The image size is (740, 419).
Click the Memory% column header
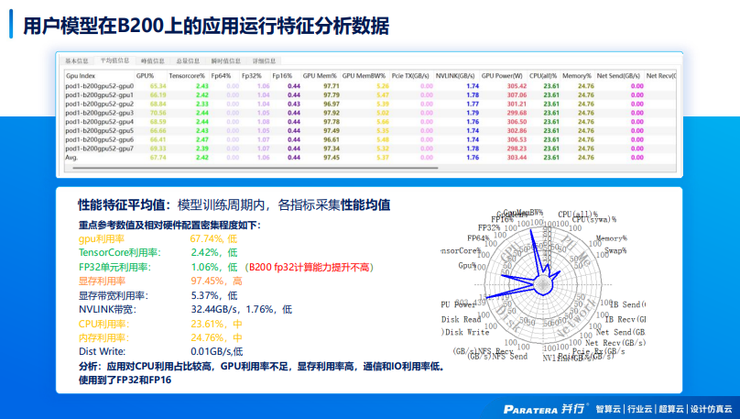click(x=576, y=75)
